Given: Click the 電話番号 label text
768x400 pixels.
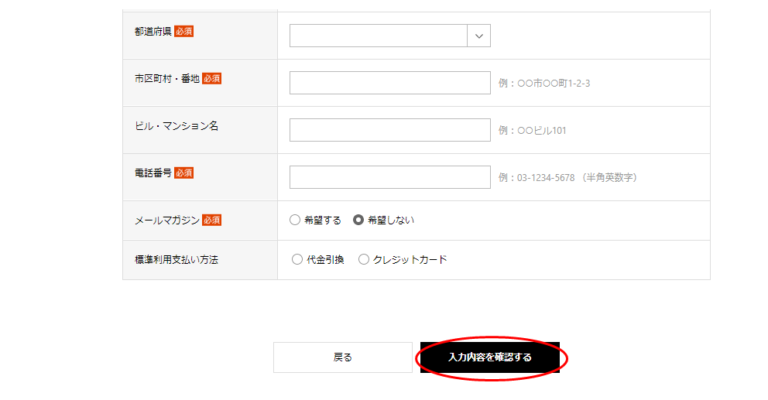Looking at the screenshot, I should click(152, 173).
